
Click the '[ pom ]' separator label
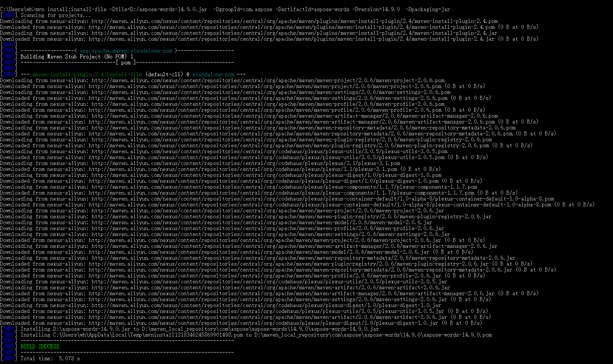pyautogui.click(x=126, y=63)
